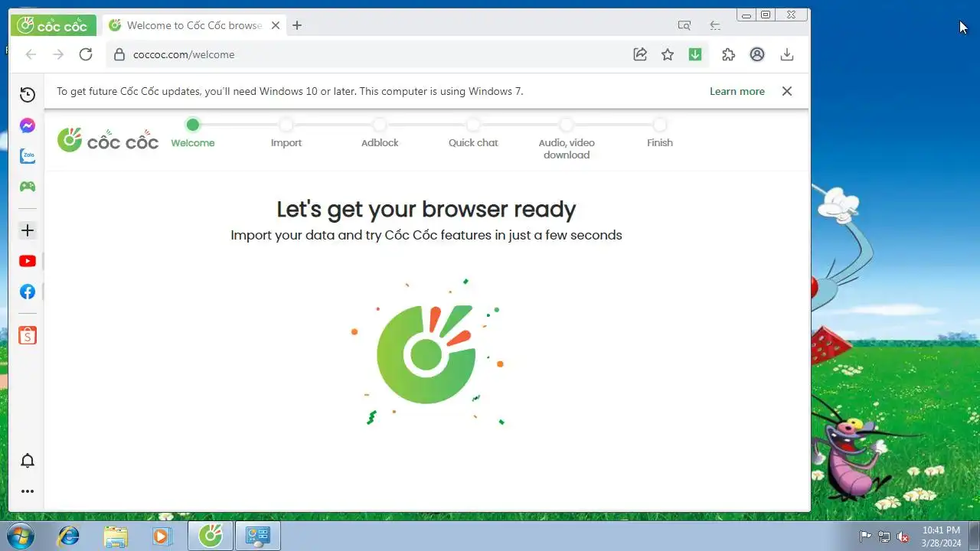
Task: Jump to the Audio, video download step
Action: [567, 139]
